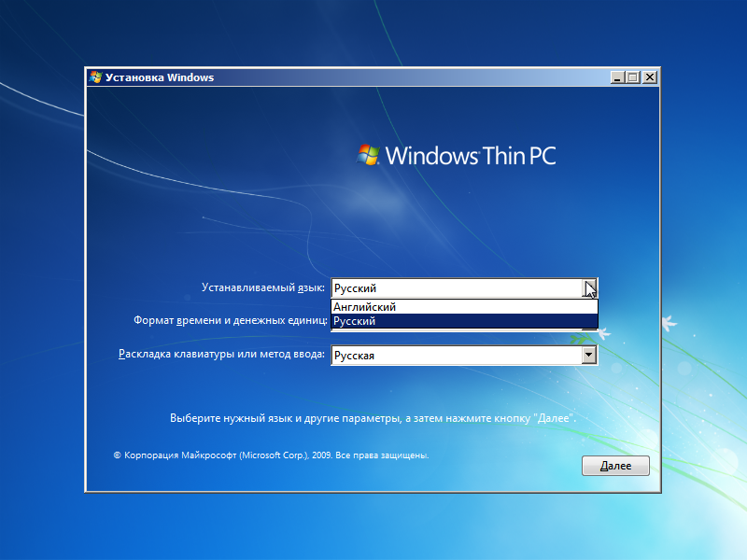Screen dimensions: 747x560
Task: Minimize the Установка Windows window
Action: [617, 77]
